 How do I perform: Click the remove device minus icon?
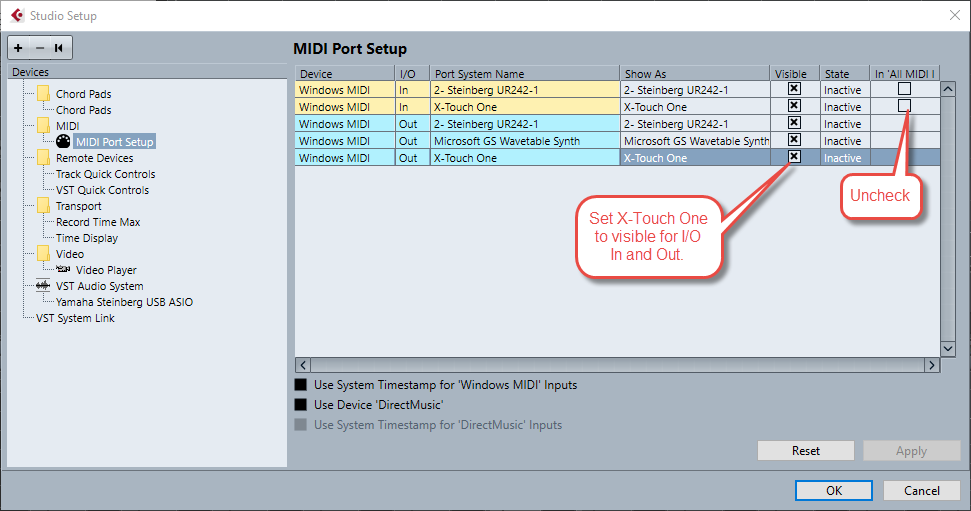[40, 48]
